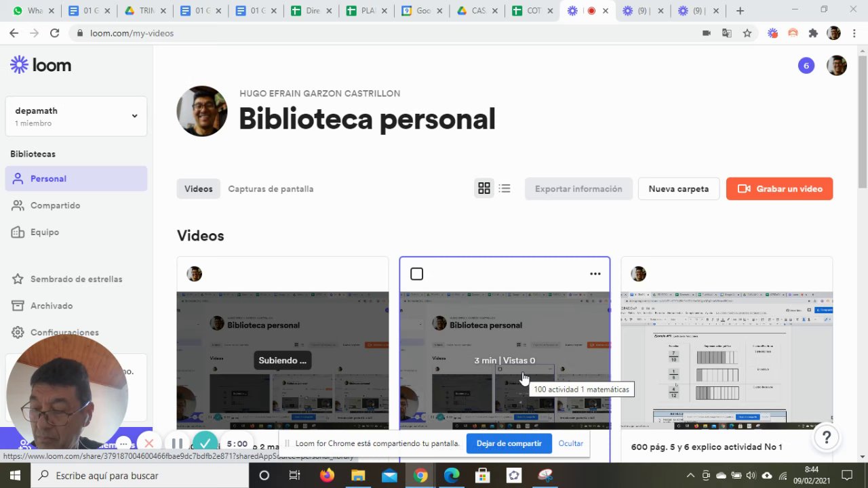
Task: Click the translate page icon in address bar
Action: (x=727, y=33)
